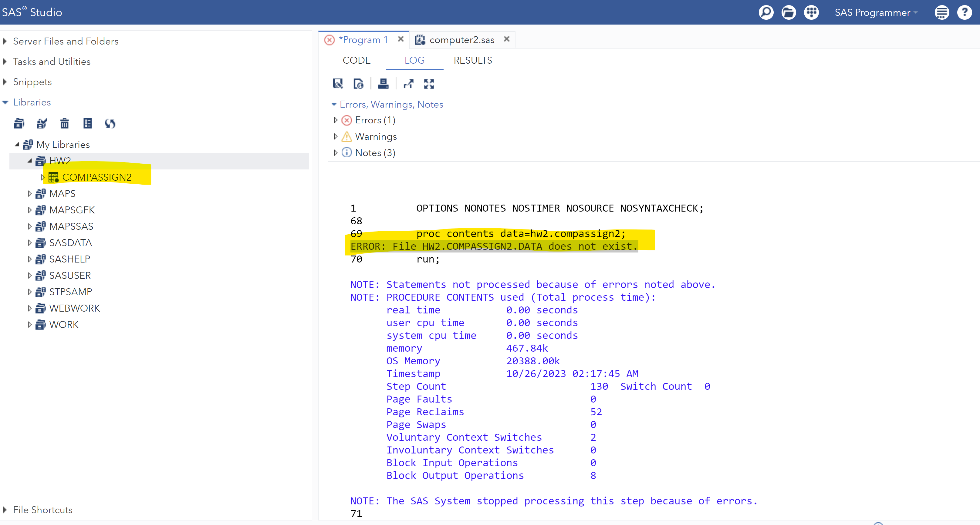980x525 pixels.
Task: Maximize the log view
Action: [429, 84]
